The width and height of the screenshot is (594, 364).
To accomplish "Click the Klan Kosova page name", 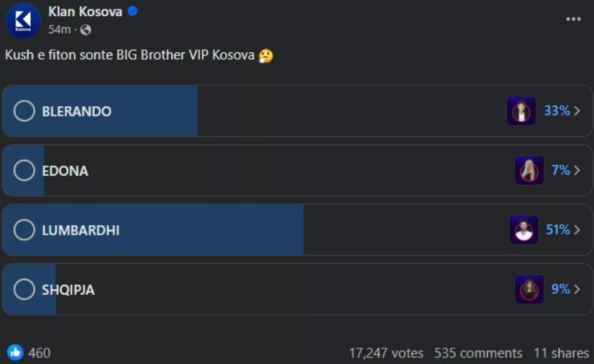I will 85,11.
